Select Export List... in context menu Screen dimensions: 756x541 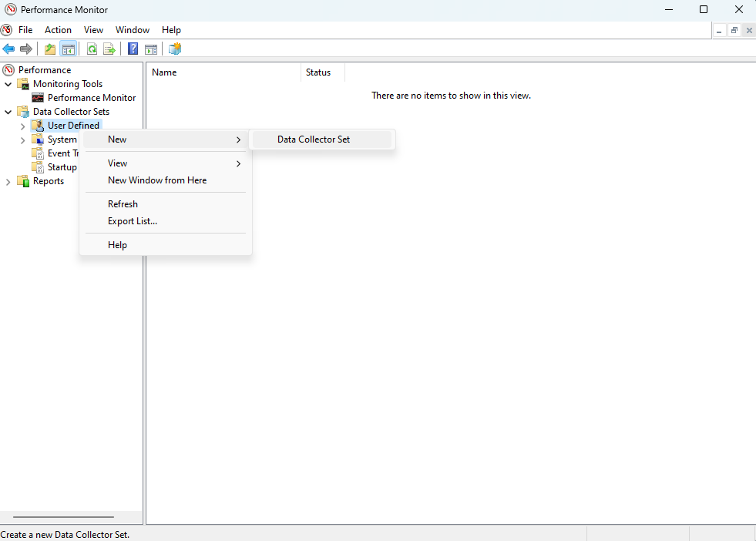(x=133, y=221)
